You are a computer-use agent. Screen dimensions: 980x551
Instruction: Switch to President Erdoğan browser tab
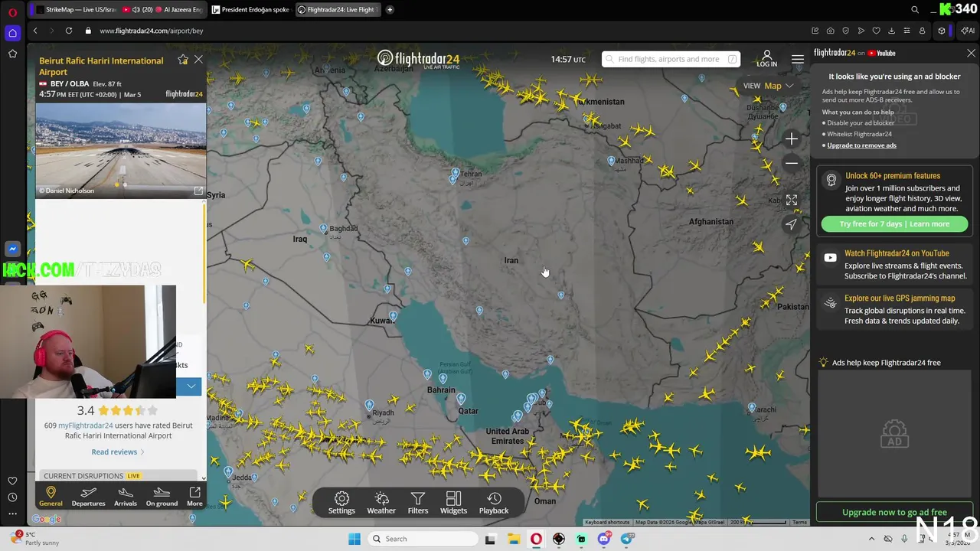coord(250,10)
